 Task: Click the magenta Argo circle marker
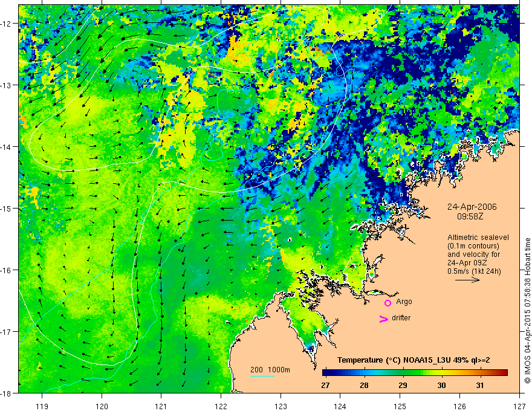(388, 303)
